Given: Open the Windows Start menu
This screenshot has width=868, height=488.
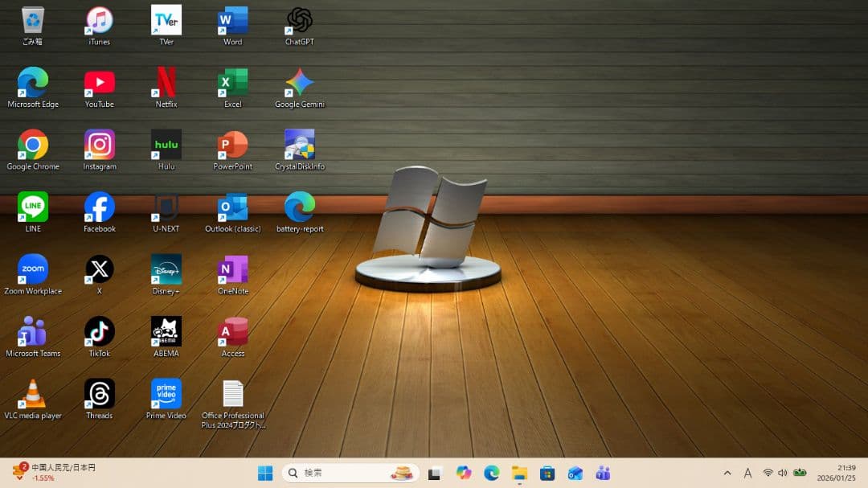Looking at the screenshot, I should [265, 473].
